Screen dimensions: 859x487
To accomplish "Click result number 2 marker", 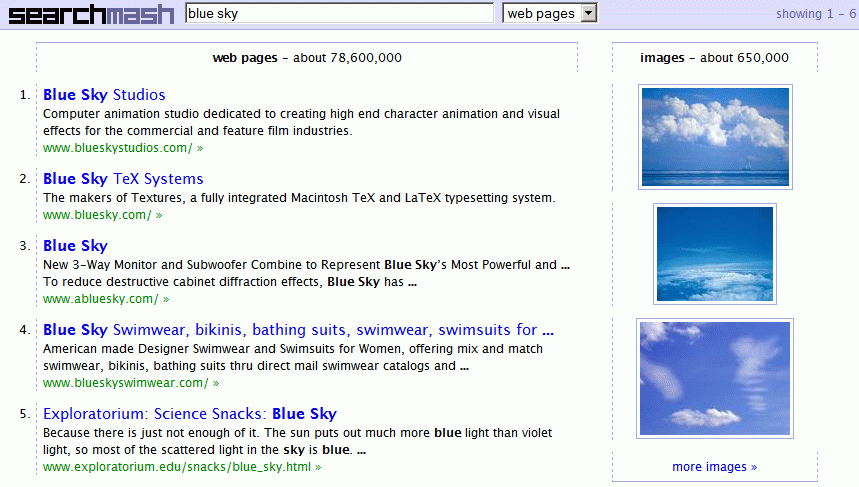I will click(x=25, y=179).
